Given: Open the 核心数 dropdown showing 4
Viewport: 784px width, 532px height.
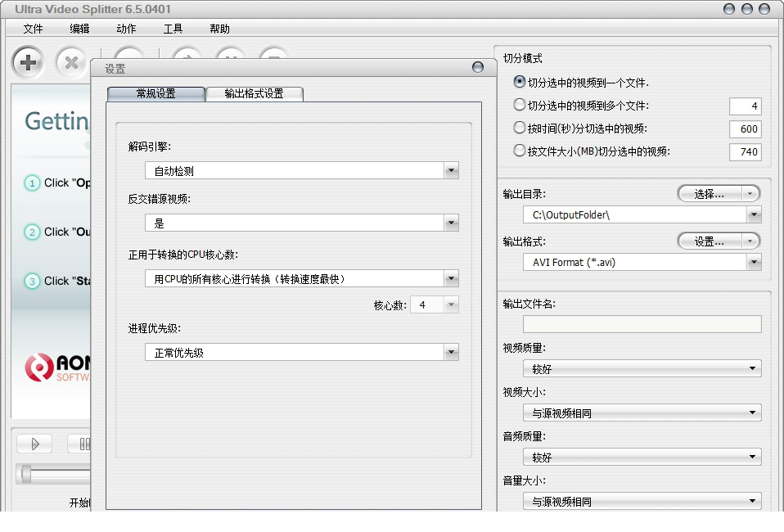Looking at the screenshot, I should click(x=434, y=305).
